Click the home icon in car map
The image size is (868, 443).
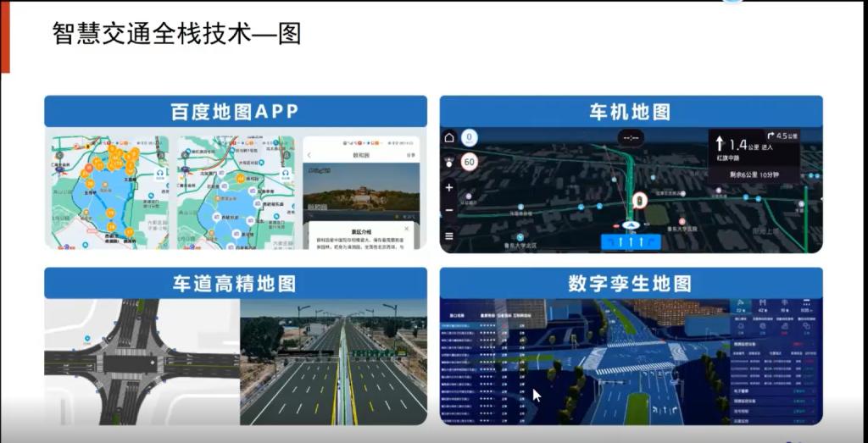[449, 138]
